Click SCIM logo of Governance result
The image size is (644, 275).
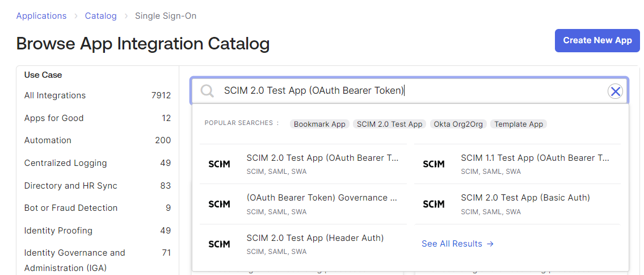tap(220, 204)
